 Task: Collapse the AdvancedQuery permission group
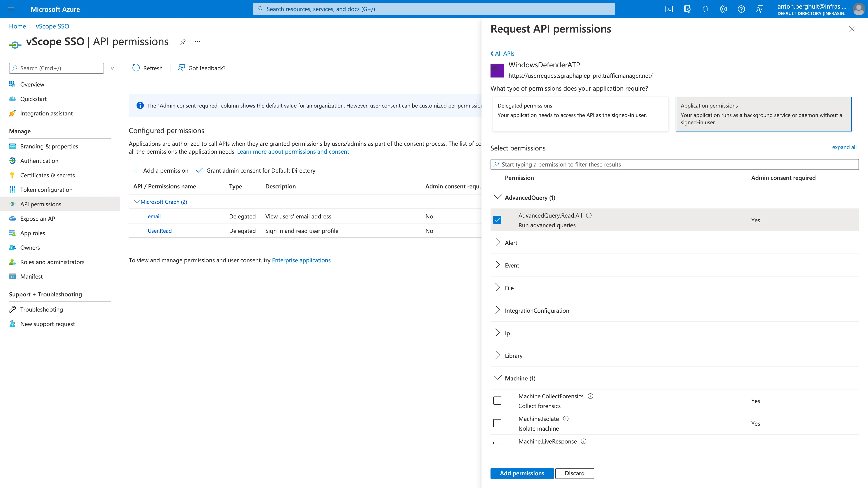coord(497,197)
